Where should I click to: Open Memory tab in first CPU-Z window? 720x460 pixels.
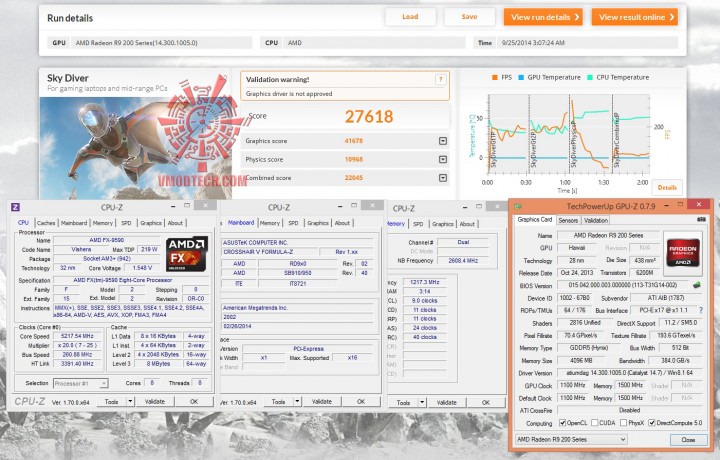click(x=102, y=223)
